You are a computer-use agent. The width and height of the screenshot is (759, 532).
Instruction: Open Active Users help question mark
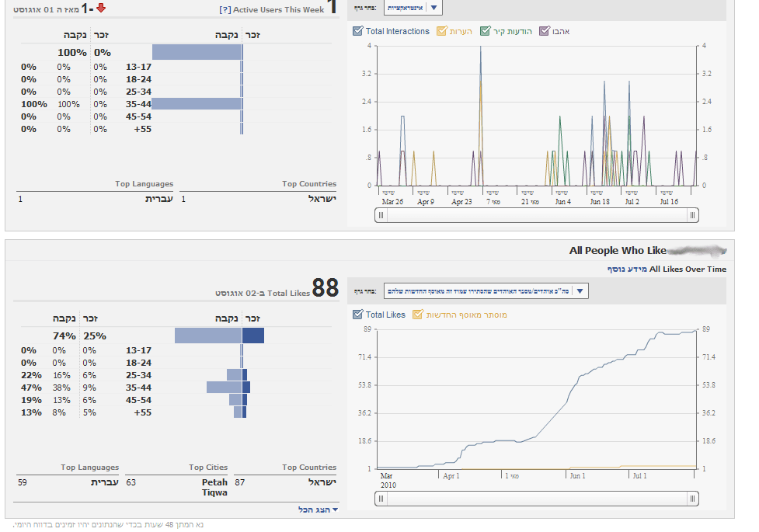click(225, 9)
